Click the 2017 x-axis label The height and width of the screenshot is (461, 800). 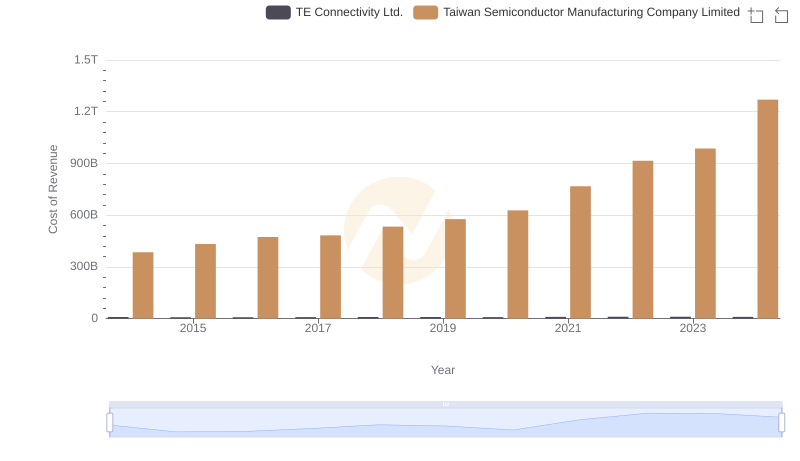(318, 328)
